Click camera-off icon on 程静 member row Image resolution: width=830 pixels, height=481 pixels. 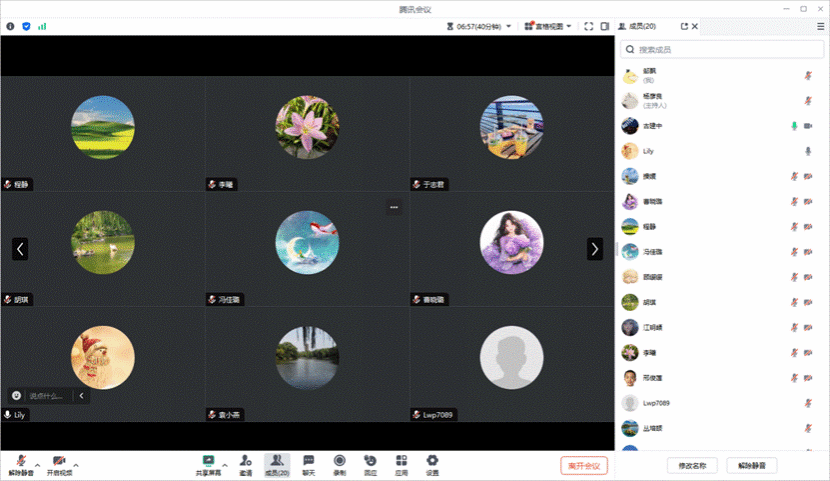[x=808, y=226]
